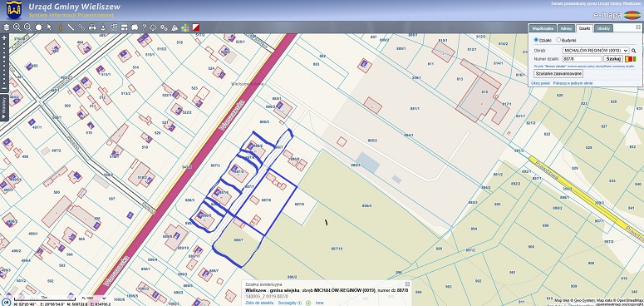Close the Działka ewidencyjna info popup

[407, 284]
